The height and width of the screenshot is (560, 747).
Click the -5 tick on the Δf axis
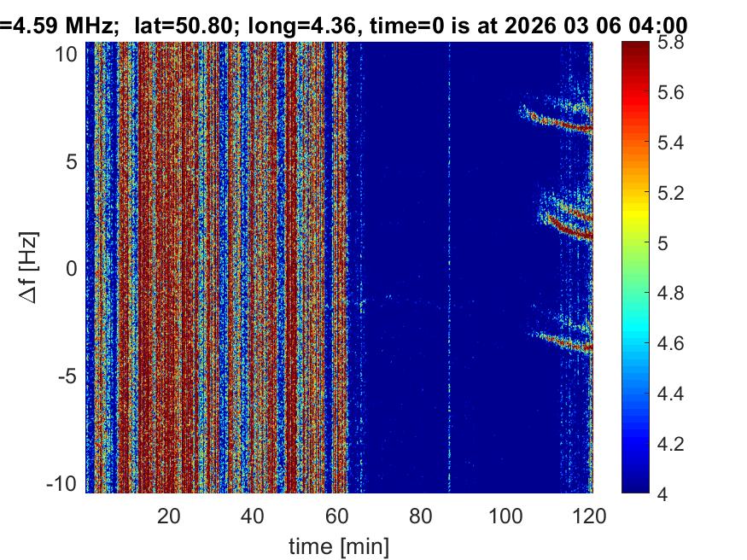pos(68,376)
